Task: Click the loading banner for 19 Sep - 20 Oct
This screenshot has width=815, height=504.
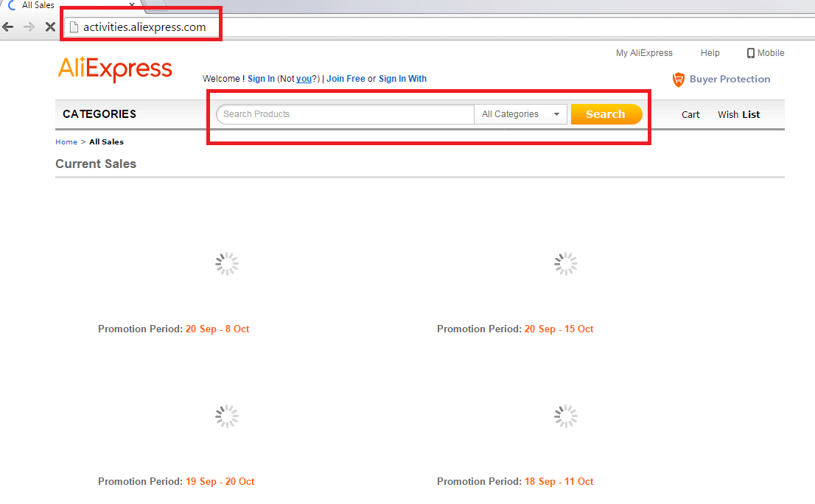Action: 227,416
